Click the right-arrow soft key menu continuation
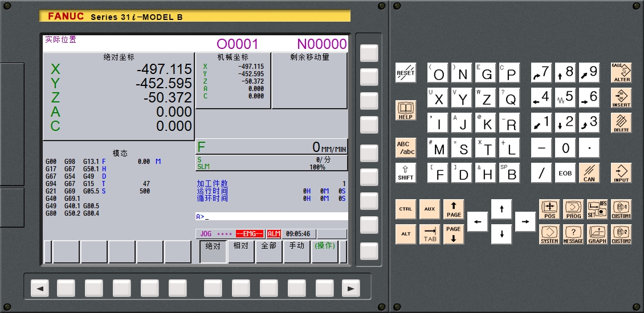Screen dimensions: 644x313 coord(350,289)
